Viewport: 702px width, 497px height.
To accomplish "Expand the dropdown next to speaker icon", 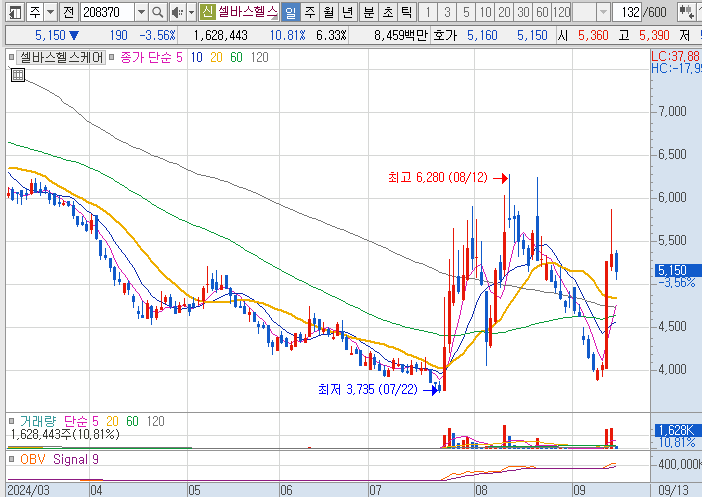I will tap(191, 12).
